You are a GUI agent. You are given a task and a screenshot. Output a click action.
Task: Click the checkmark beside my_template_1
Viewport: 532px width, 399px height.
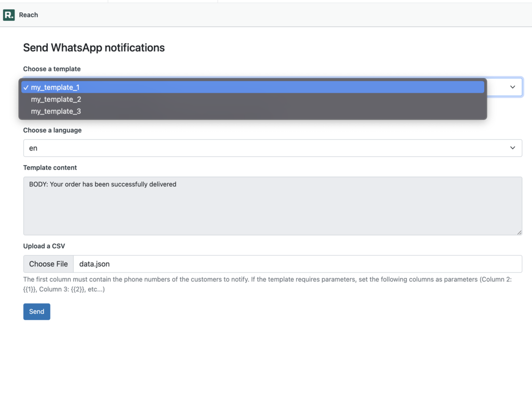(x=25, y=87)
